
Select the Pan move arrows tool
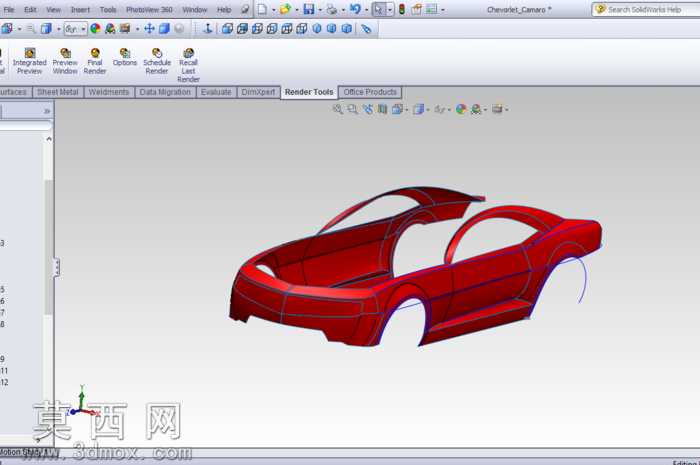tap(149, 29)
